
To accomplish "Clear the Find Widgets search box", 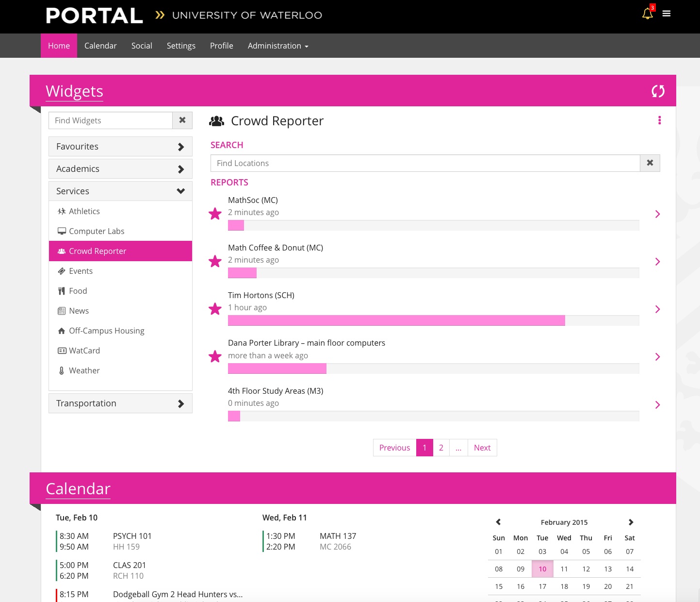I will click(x=182, y=120).
